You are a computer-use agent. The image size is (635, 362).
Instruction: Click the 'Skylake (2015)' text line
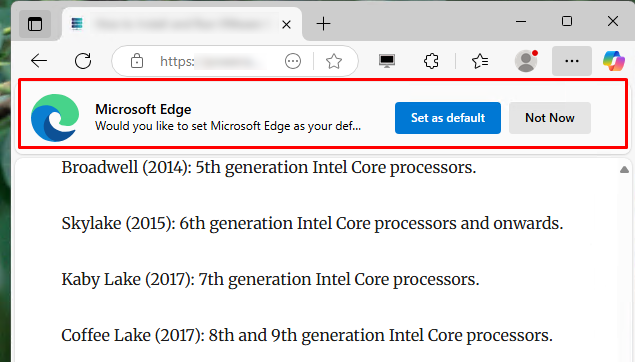[312, 223]
